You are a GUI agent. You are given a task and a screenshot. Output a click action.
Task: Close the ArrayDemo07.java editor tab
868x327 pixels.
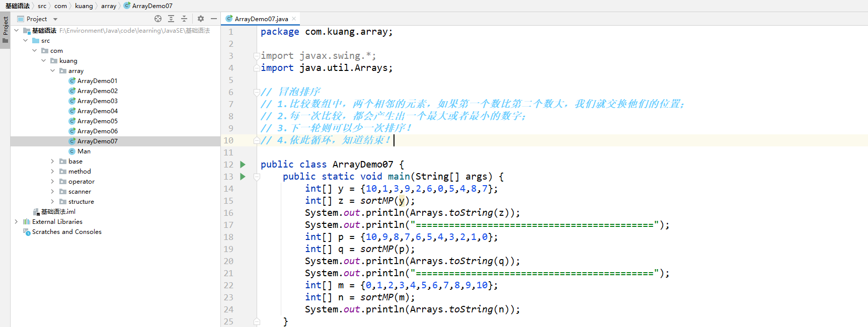click(294, 19)
